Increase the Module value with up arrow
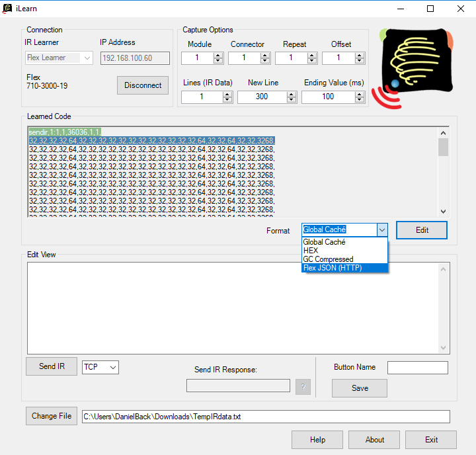476x455 pixels. [218, 56]
